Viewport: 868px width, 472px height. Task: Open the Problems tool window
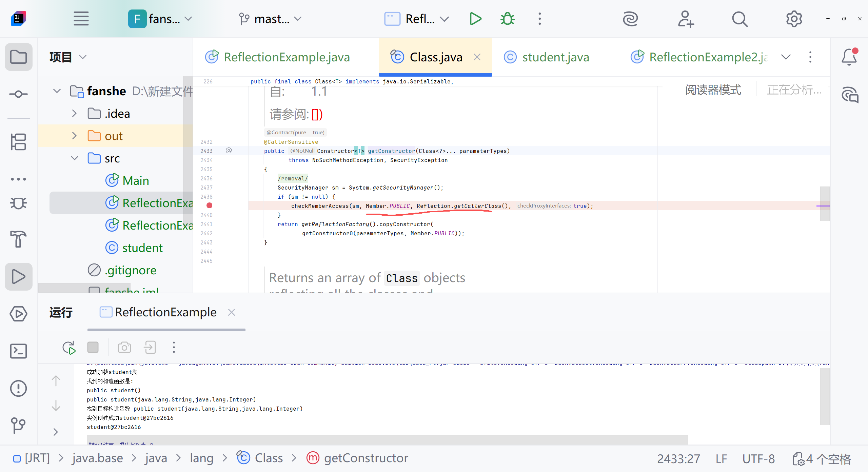[x=18, y=388]
